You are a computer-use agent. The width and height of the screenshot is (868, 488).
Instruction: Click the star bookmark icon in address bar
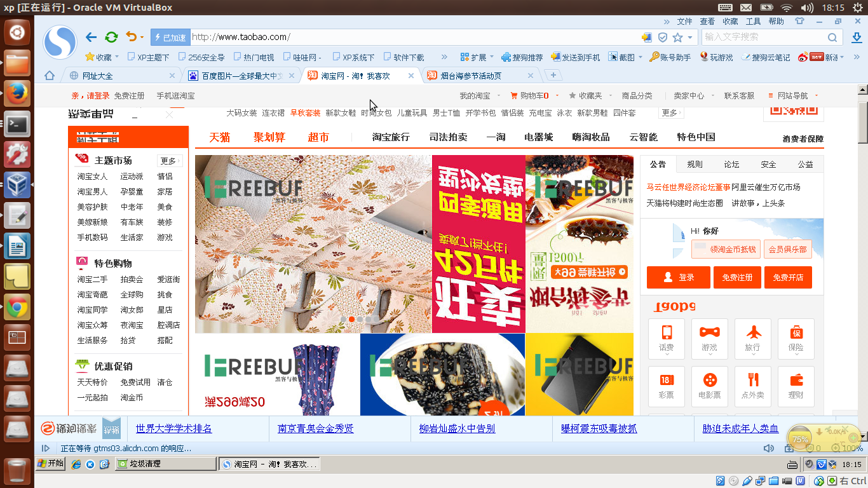[x=677, y=37]
